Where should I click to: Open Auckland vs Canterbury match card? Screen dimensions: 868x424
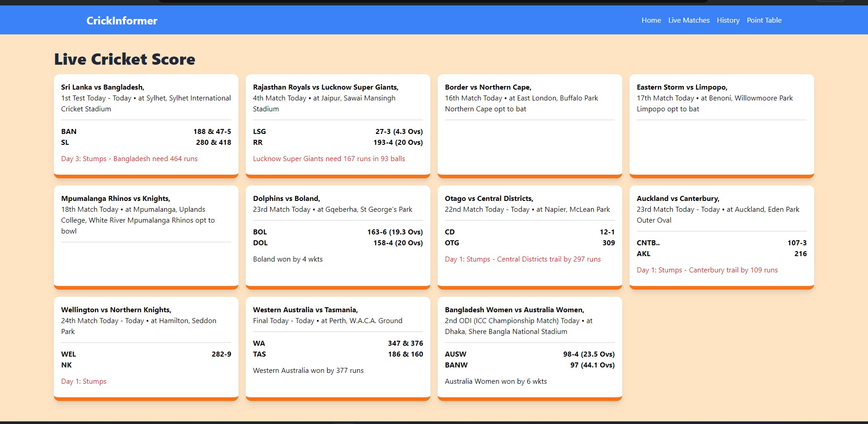(721, 235)
